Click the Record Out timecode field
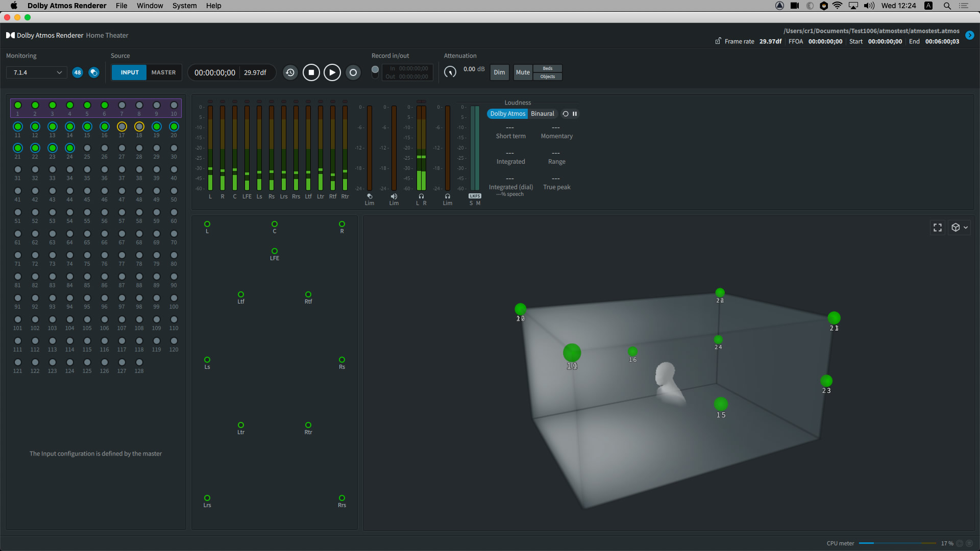This screenshot has width=980, height=551. click(x=413, y=77)
